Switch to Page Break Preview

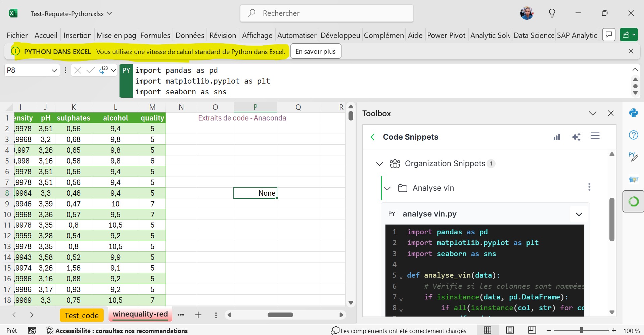tap(532, 330)
